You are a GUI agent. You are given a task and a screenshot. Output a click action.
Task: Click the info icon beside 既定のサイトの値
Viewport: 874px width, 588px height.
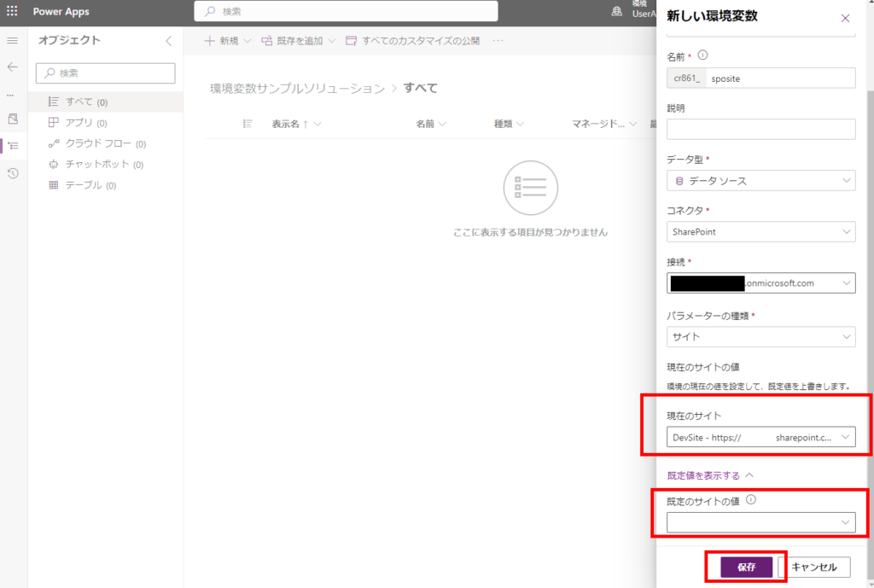click(751, 499)
